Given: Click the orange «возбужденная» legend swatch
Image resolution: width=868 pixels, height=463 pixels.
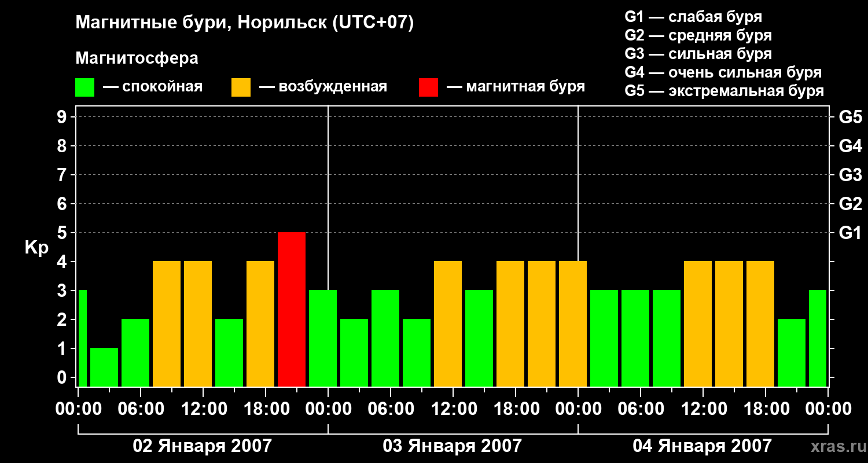Looking at the screenshot, I should point(241,87).
